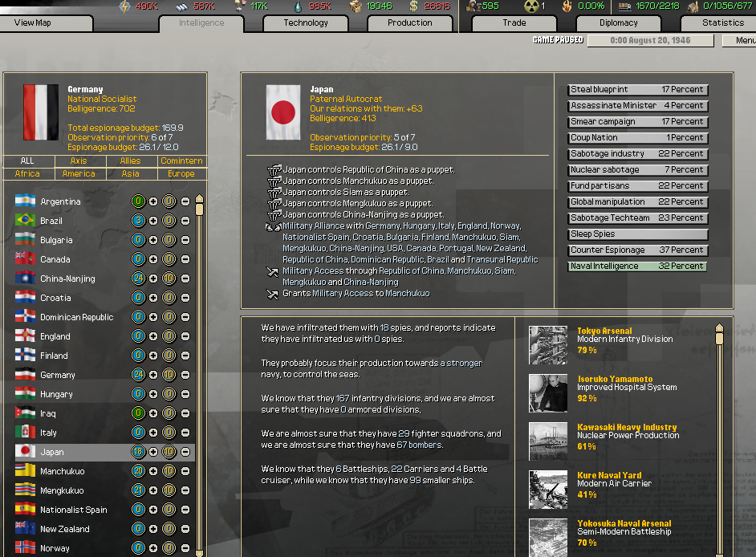Start Smear campaign mission

pos(637,122)
